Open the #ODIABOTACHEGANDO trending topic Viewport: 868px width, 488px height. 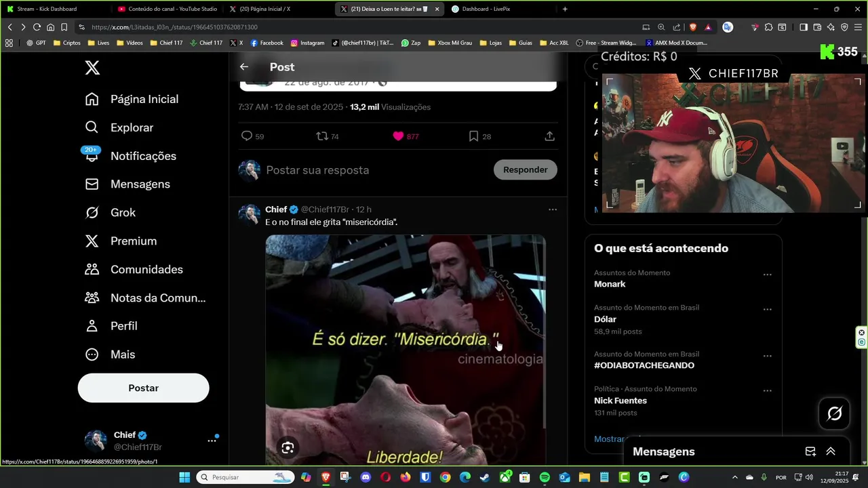(644, 365)
